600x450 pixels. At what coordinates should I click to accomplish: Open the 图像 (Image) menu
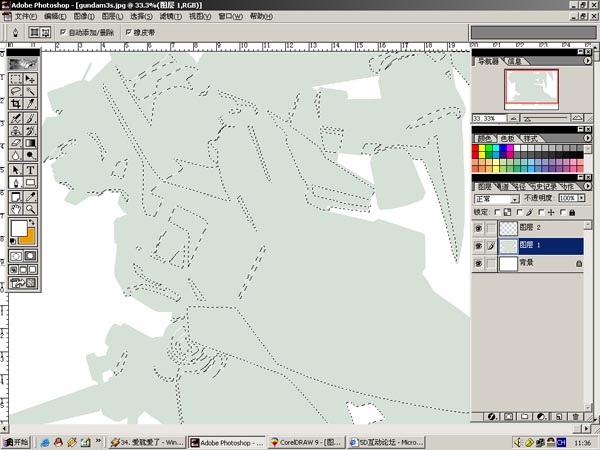coord(84,16)
